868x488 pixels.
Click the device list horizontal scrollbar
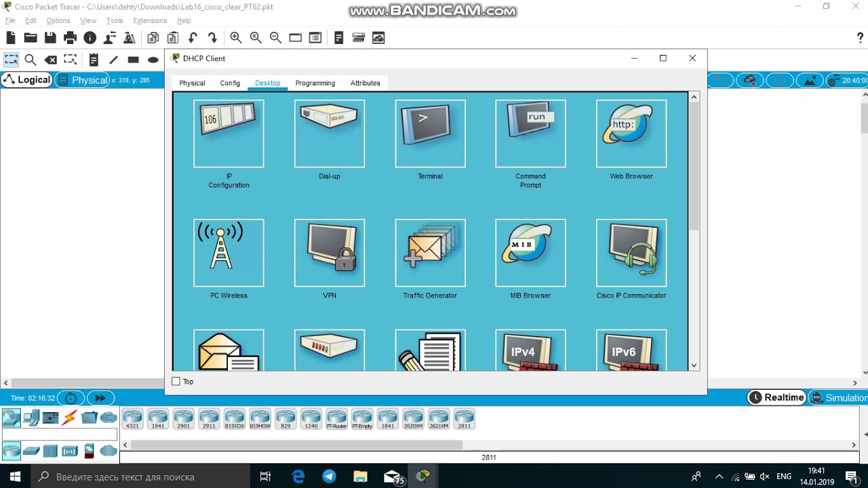[x=296, y=445]
